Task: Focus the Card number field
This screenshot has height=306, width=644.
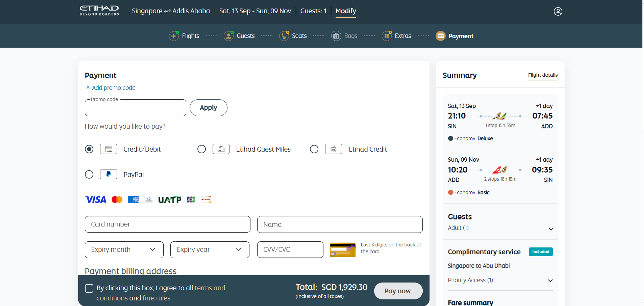Action: click(x=168, y=224)
